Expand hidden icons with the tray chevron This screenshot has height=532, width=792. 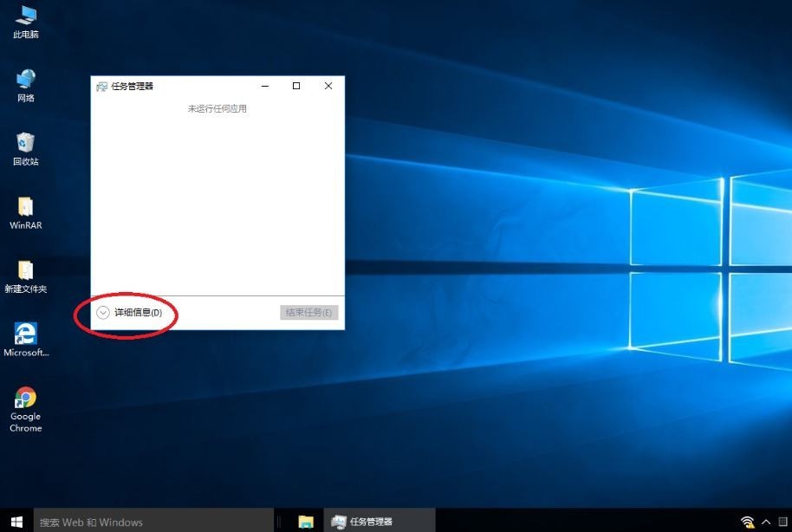(764, 522)
